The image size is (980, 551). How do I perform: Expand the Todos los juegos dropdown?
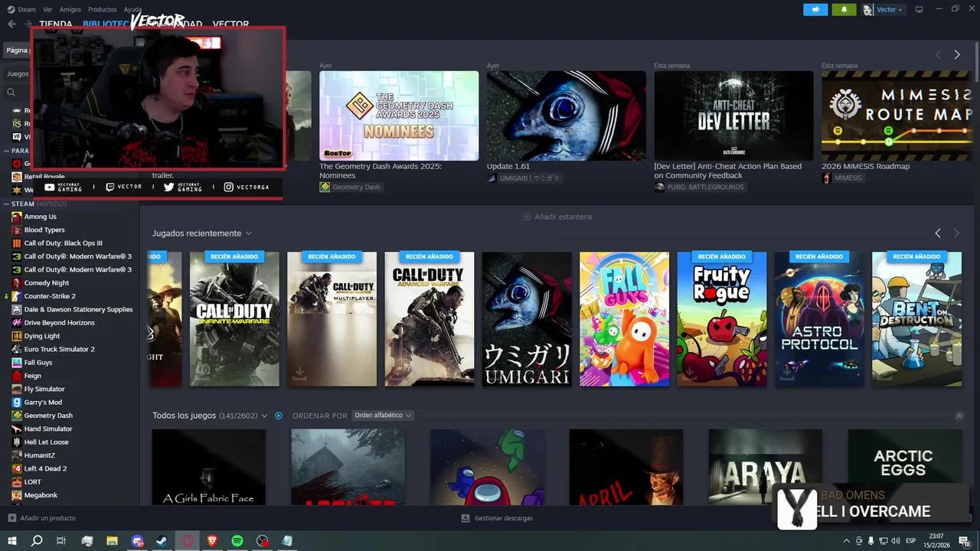click(x=264, y=416)
